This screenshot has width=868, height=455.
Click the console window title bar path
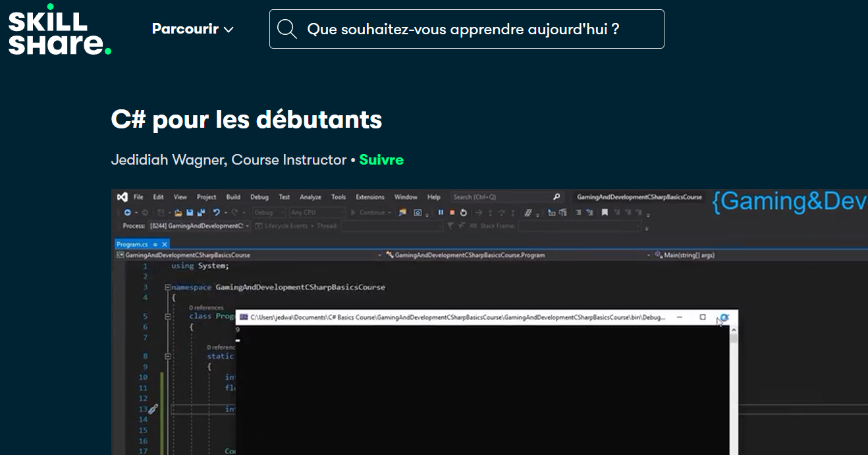(458, 317)
